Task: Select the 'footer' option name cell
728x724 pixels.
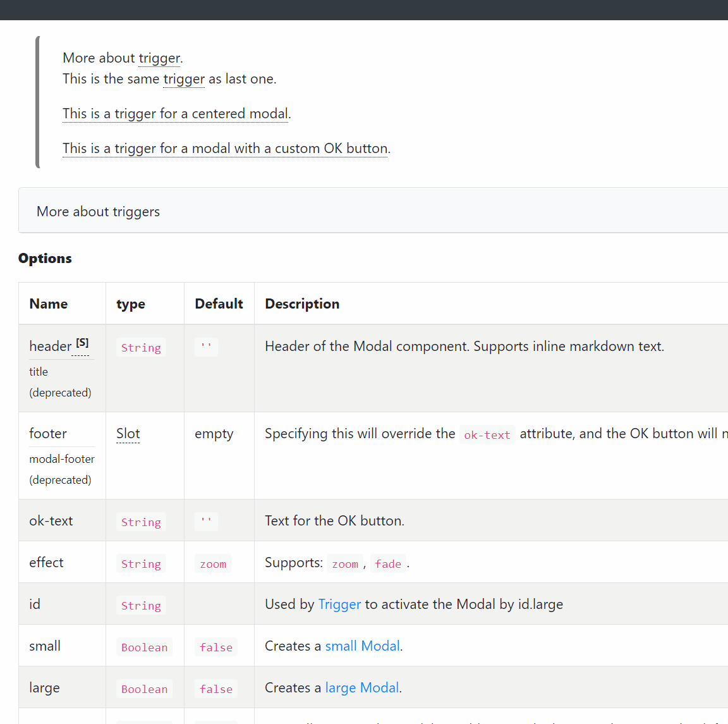Action: click(x=62, y=455)
